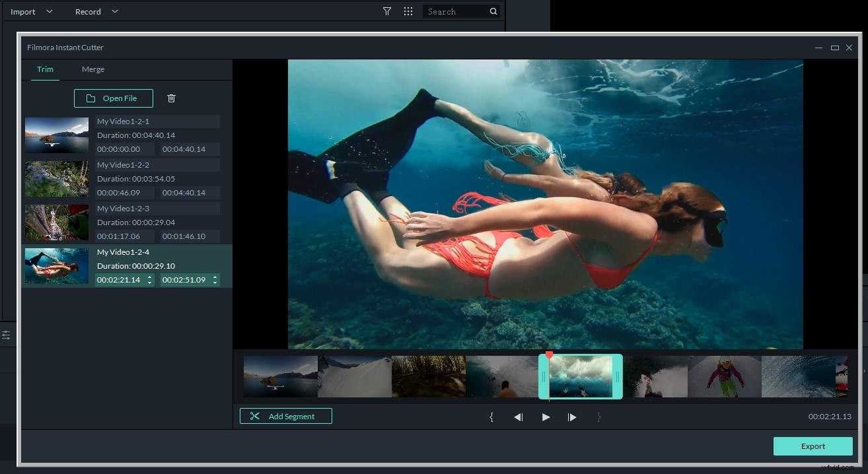Expand the Import dropdown
The image size is (868, 474).
31,11
